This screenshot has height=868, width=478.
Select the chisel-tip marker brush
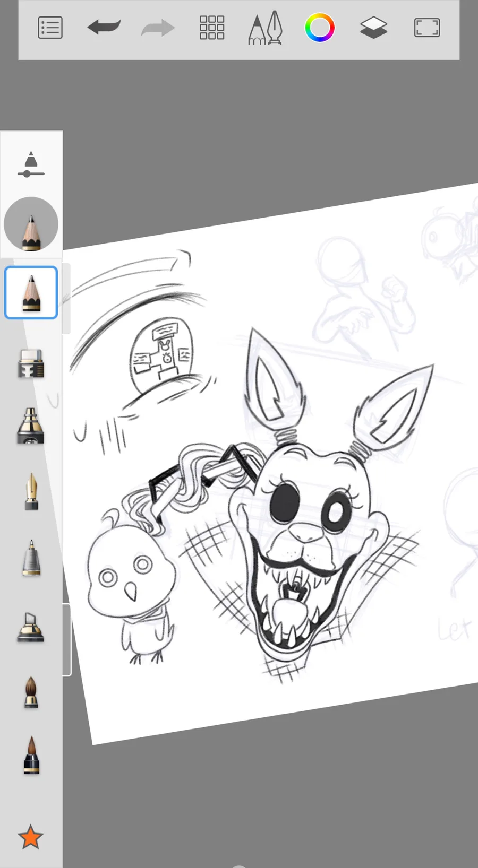coord(31,363)
